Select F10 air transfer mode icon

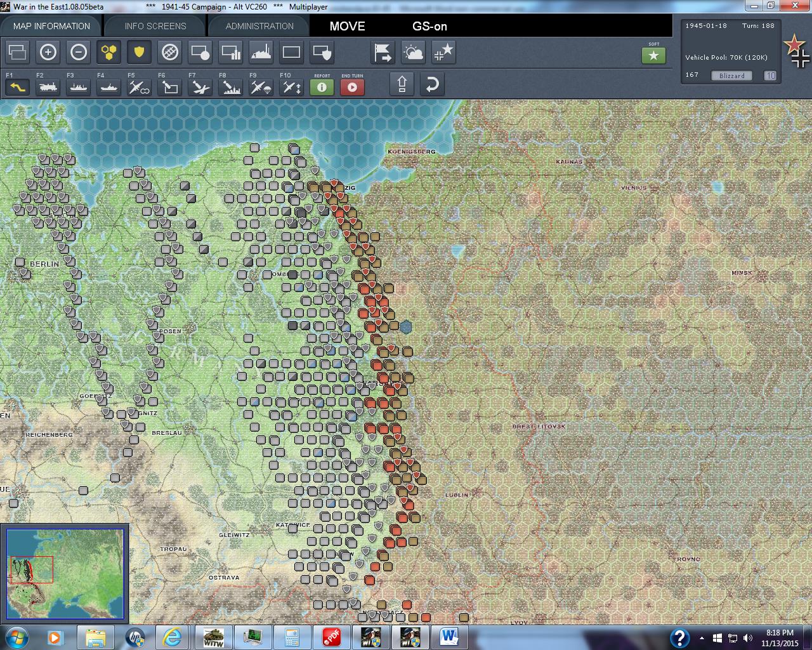click(292, 86)
